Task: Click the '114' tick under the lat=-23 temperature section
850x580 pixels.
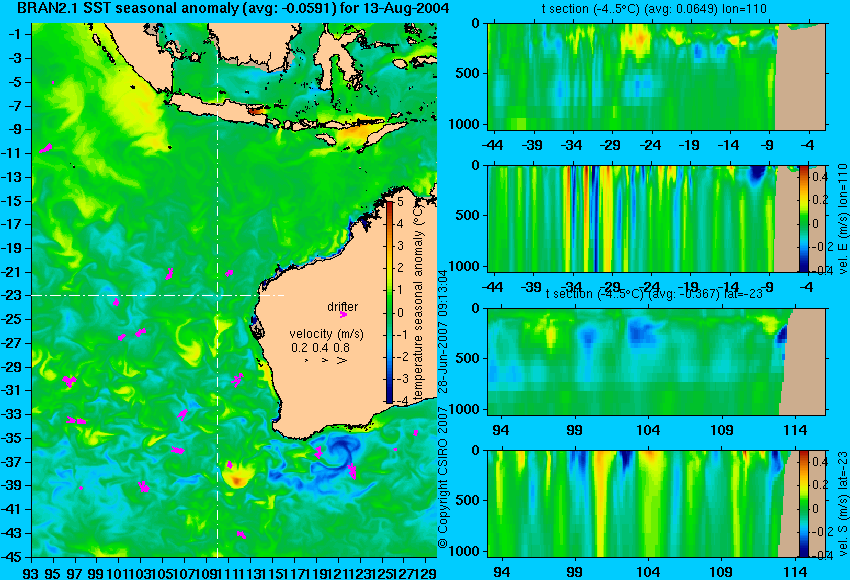Action: pos(795,430)
